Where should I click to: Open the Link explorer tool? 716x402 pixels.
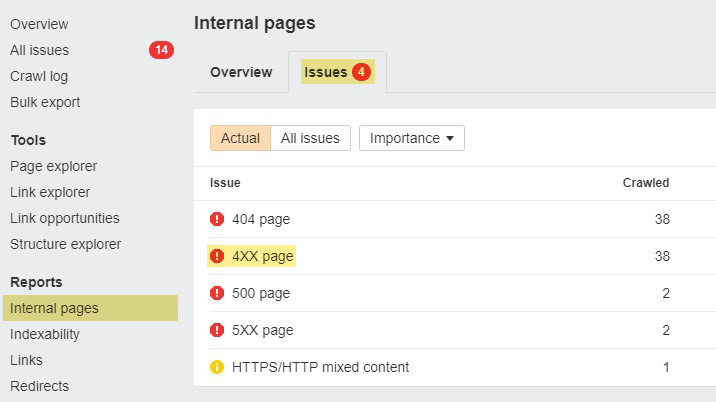(50, 192)
